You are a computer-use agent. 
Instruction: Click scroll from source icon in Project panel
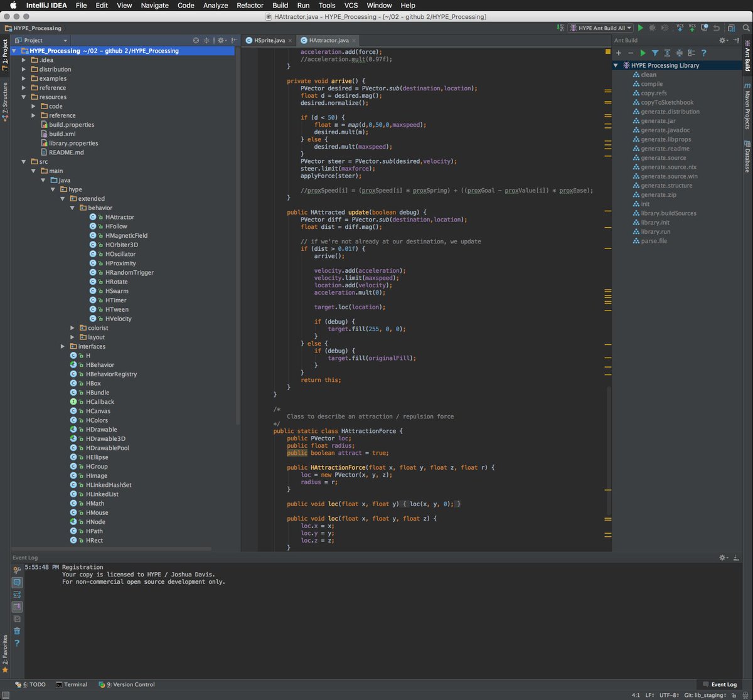click(196, 40)
